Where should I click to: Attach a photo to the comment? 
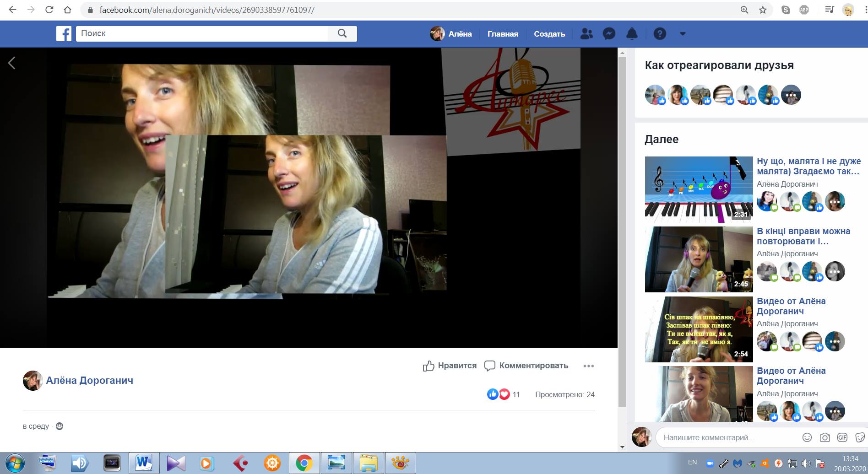[825, 437]
